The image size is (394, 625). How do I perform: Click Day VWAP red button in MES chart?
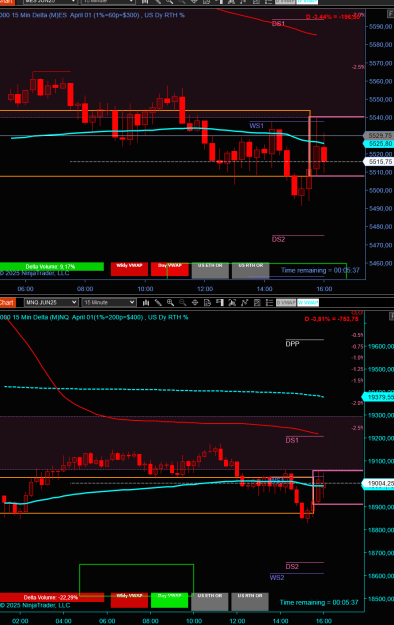point(170,269)
